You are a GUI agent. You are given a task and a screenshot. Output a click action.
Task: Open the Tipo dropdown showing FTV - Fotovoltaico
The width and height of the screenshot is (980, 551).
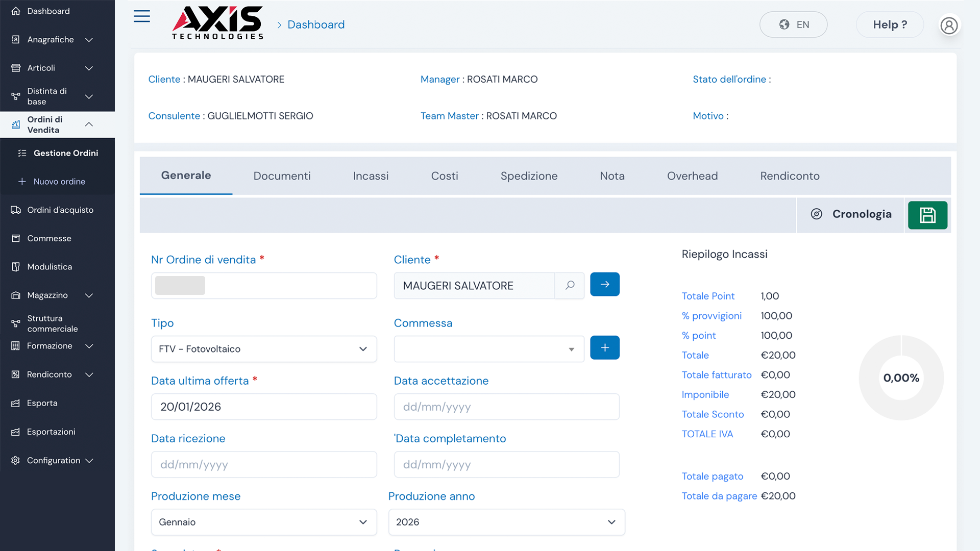264,349
